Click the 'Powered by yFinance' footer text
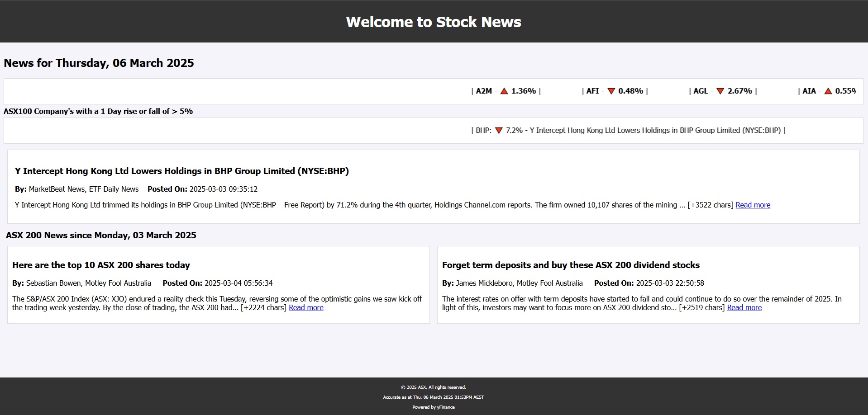The height and width of the screenshot is (415, 868). click(x=434, y=407)
